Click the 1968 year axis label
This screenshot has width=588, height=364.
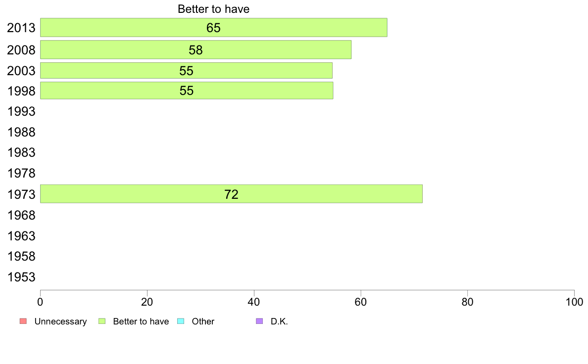(x=21, y=216)
